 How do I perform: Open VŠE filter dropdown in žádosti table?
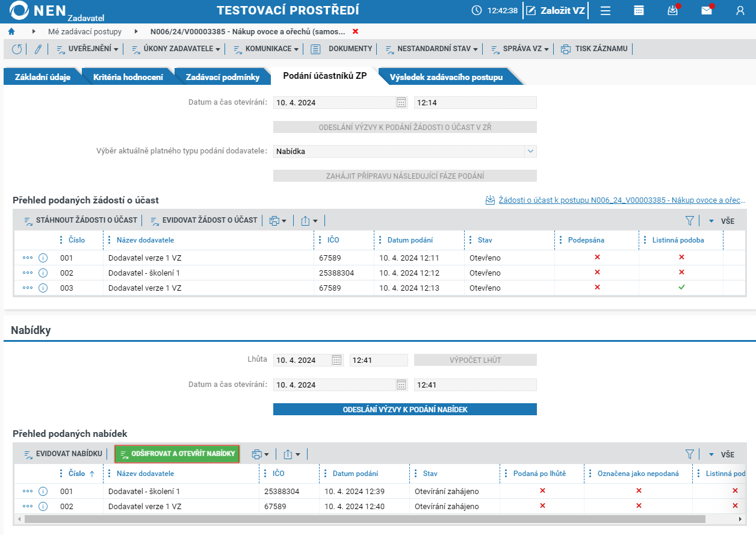[721, 221]
